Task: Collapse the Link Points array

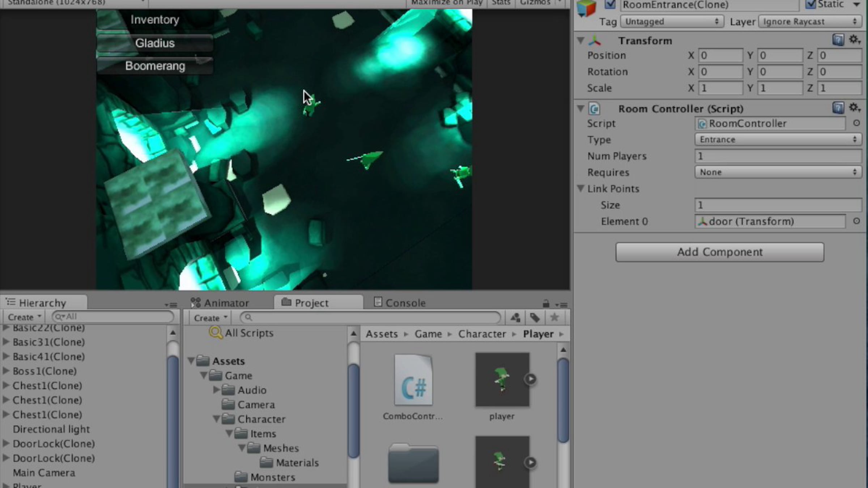Action: pos(581,188)
